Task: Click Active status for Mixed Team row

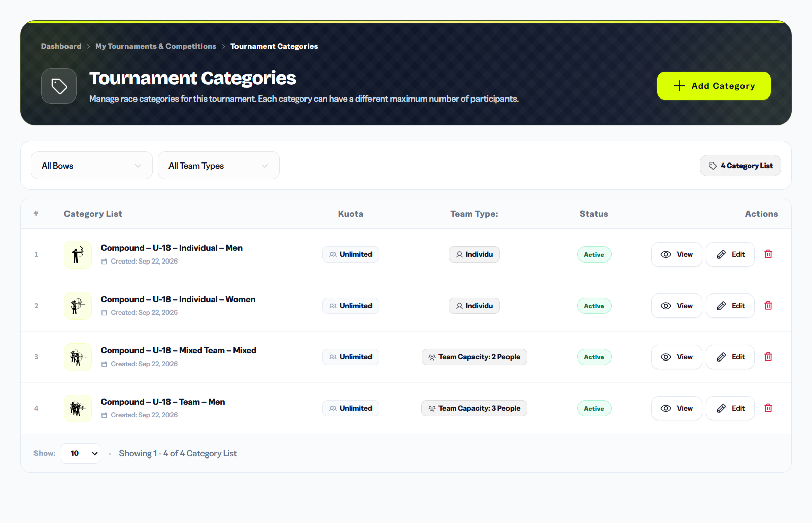Action: [594, 357]
